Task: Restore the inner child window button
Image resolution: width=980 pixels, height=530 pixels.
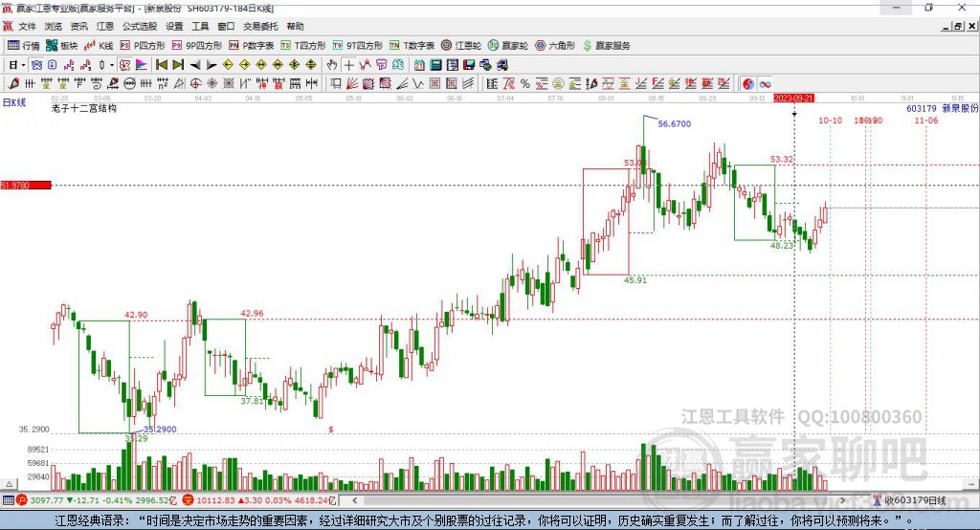Action: click(x=957, y=26)
